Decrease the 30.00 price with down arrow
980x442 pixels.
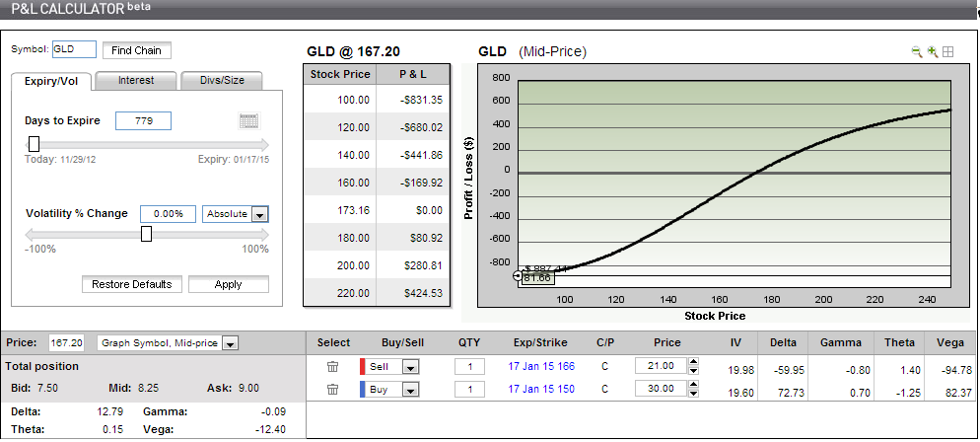[693, 393]
